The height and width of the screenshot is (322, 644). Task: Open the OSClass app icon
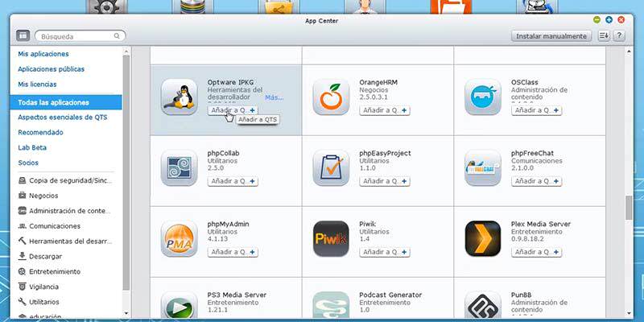482,97
